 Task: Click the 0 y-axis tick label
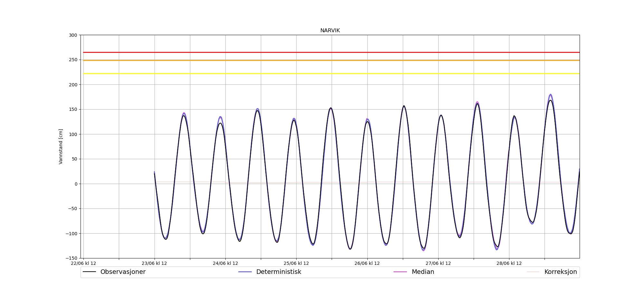(x=76, y=184)
